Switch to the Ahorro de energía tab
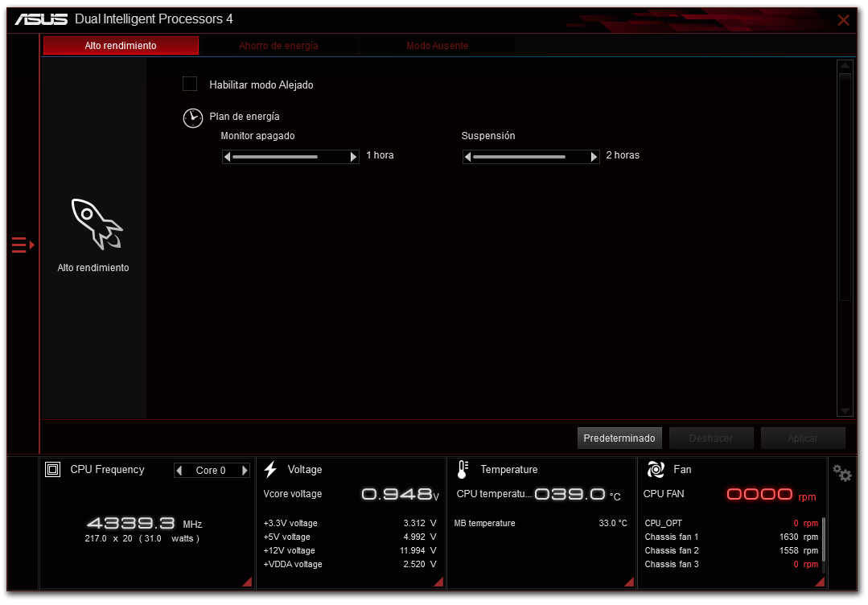Image resolution: width=868 pixels, height=605 pixels. pos(278,45)
